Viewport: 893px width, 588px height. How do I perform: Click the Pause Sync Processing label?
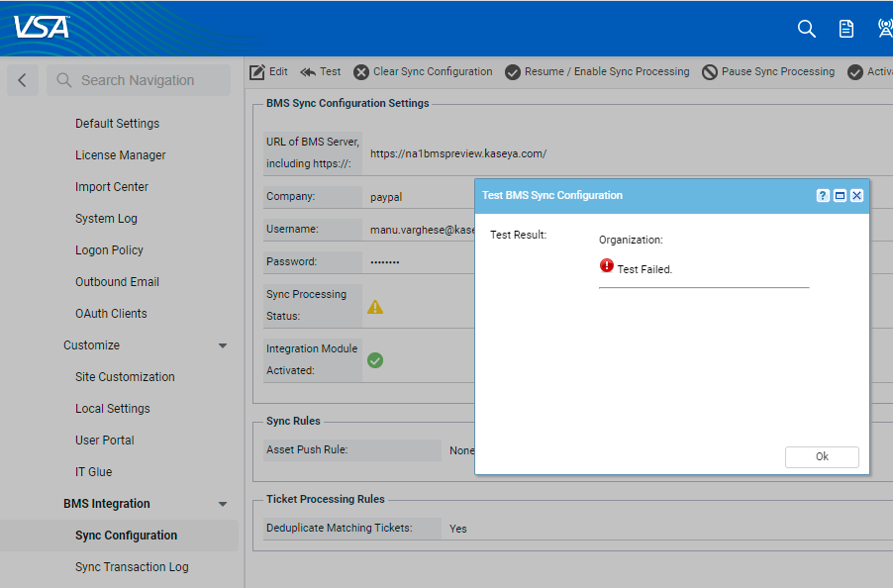tap(778, 71)
